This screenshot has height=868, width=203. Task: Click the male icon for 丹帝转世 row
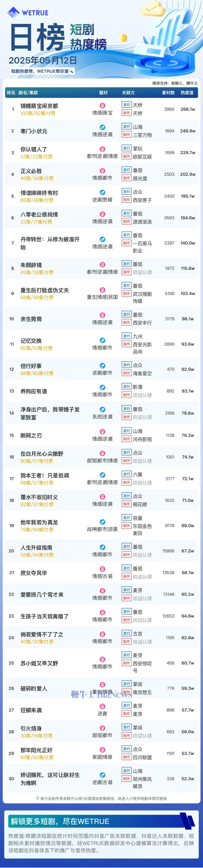(102, 240)
